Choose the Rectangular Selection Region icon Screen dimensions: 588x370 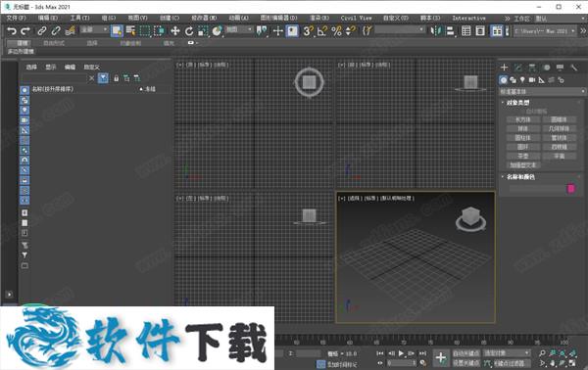(x=145, y=31)
